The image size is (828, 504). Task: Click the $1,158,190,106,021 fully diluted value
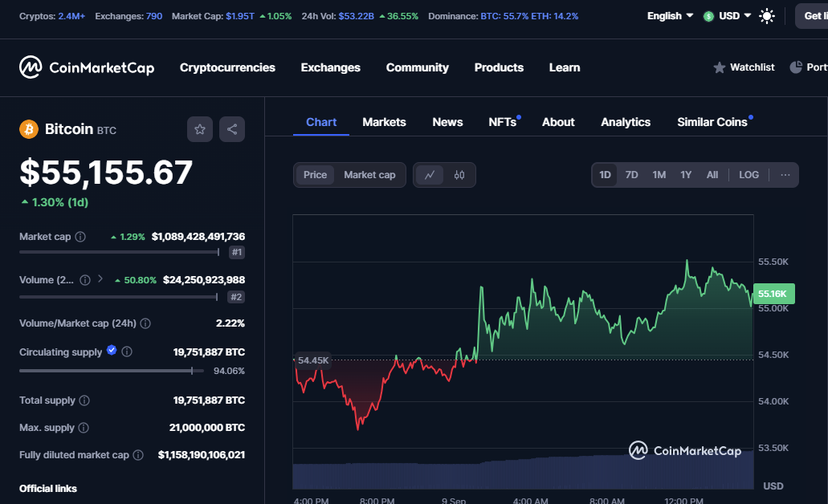202,455
